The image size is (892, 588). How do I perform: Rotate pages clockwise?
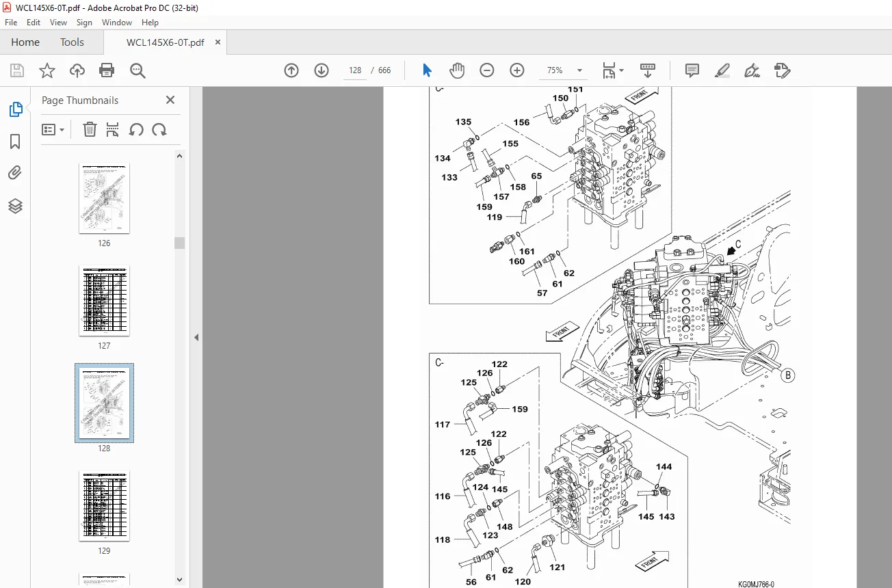(x=159, y=129)
